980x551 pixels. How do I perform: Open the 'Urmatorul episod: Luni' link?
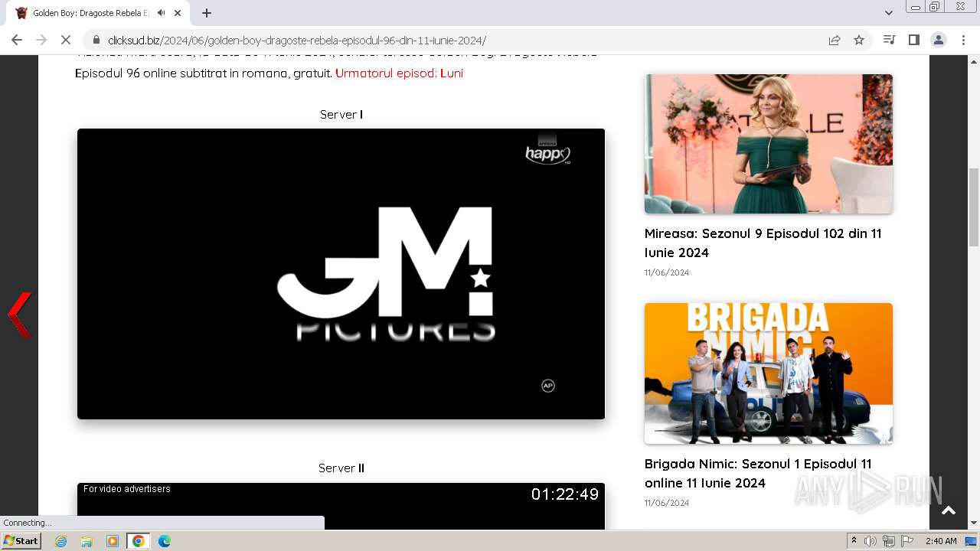pyautogui.click(x=399, y=73)
